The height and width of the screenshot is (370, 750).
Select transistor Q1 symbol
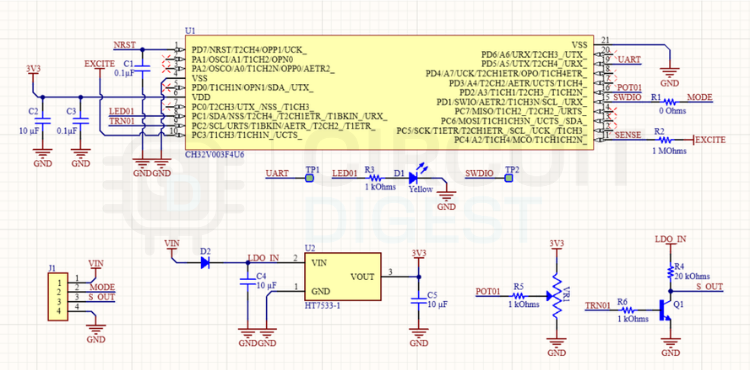[665, 309]
